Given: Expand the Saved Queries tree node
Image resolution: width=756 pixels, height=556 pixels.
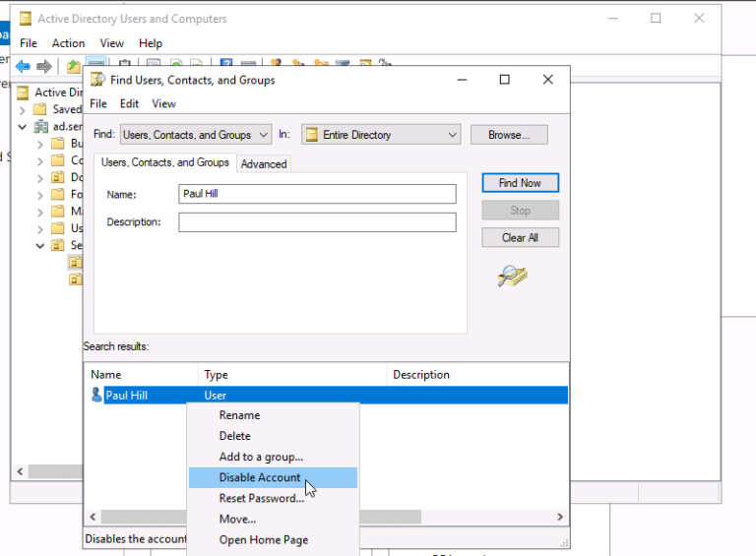Looking at the screenshot, I should [23, 109].
